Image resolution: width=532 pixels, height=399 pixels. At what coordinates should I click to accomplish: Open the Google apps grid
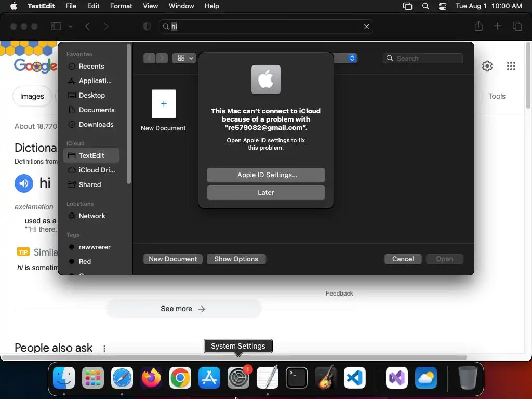511,66
